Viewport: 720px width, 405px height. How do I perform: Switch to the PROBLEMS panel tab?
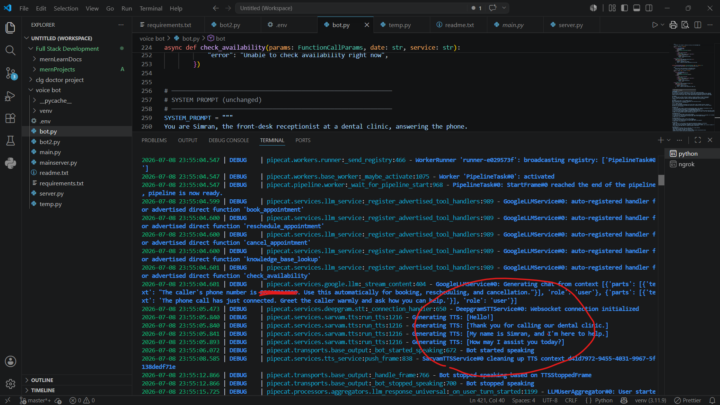154,140
